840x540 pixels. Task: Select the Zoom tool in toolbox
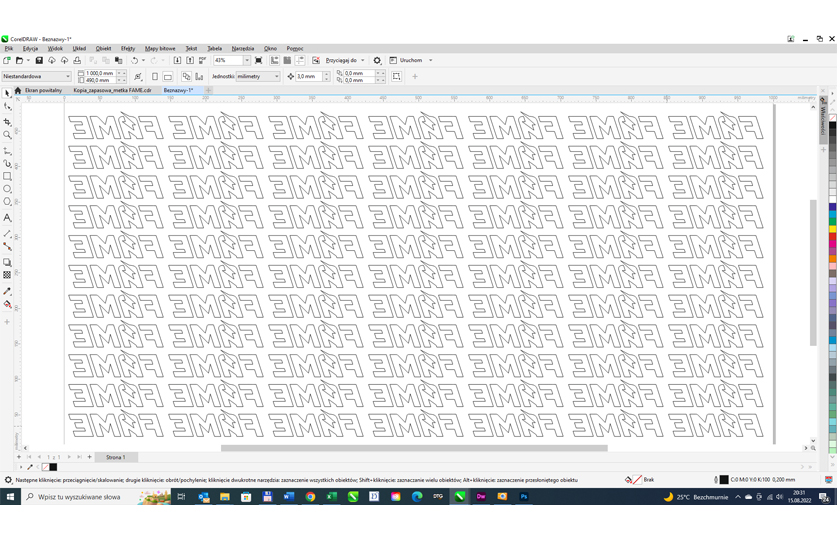[7, 135]
